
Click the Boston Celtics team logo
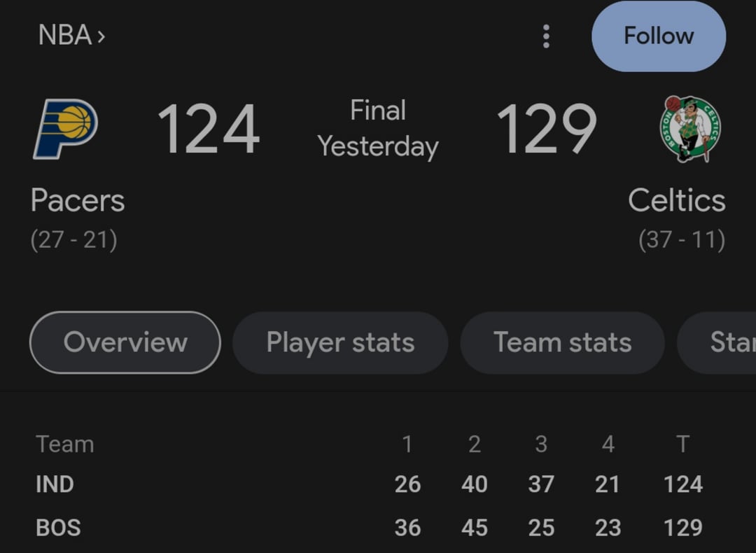[x=690, y=129]
